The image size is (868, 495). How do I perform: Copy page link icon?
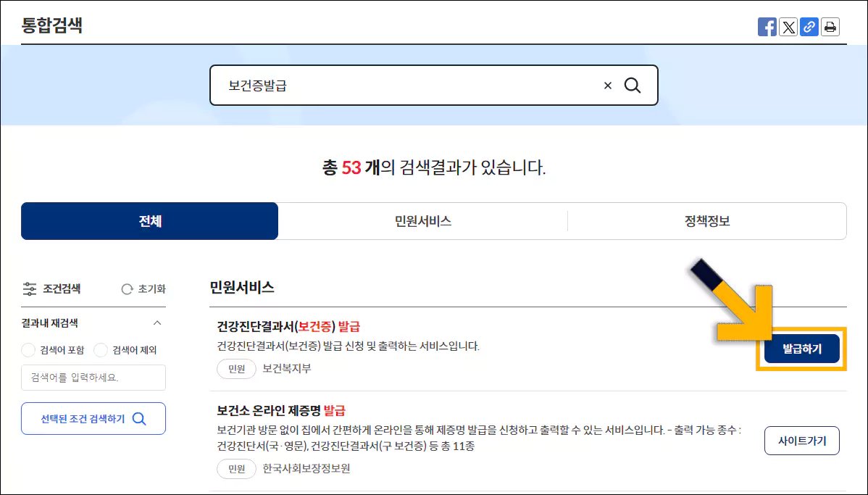[x=809, y=27]
